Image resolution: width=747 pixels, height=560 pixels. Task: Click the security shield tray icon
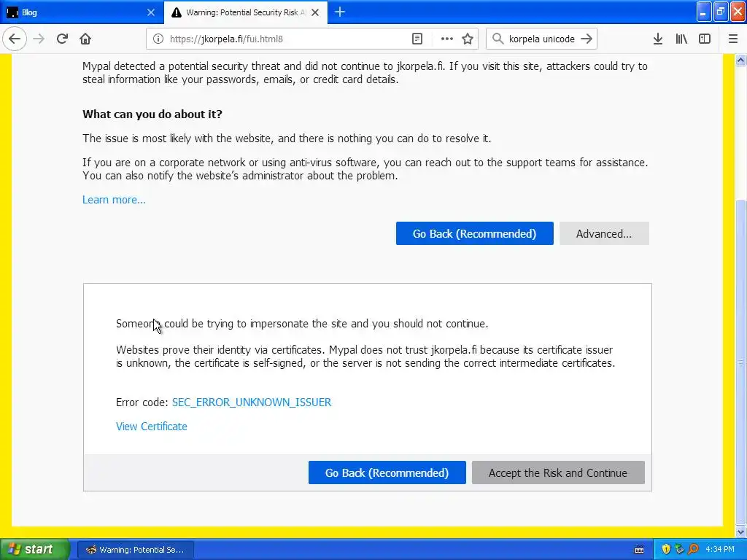[x=665, y=549]
